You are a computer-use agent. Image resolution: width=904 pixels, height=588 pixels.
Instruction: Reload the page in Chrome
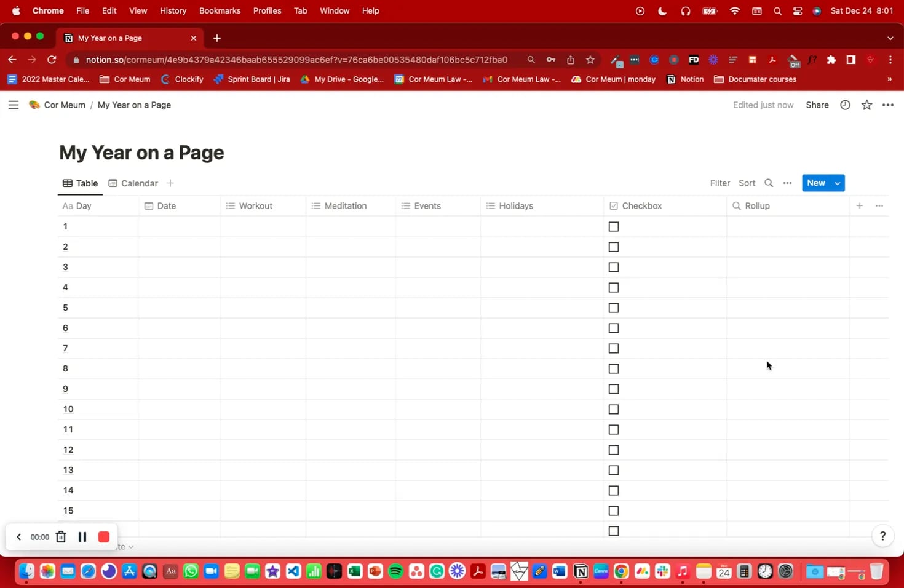(52, 60)
